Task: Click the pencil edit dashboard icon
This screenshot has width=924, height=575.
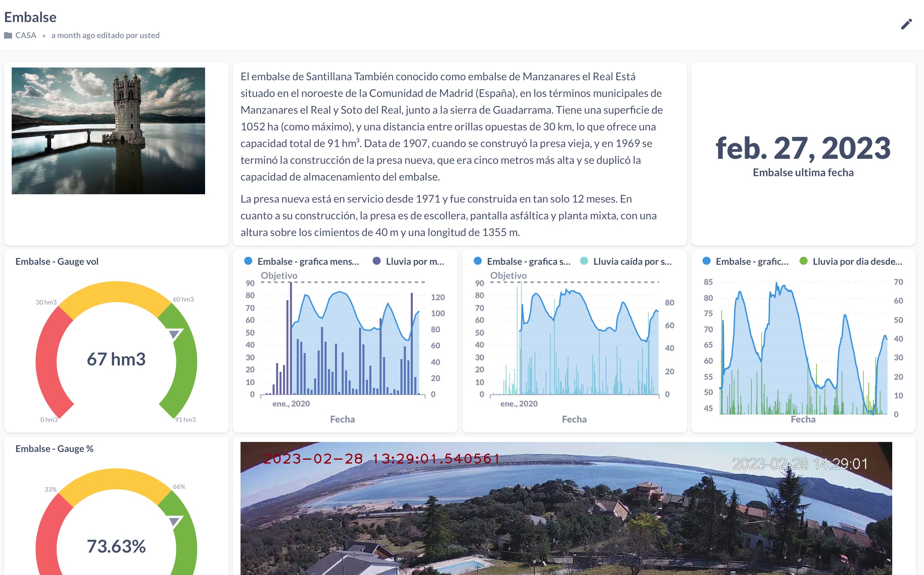Action: [906, 24]
